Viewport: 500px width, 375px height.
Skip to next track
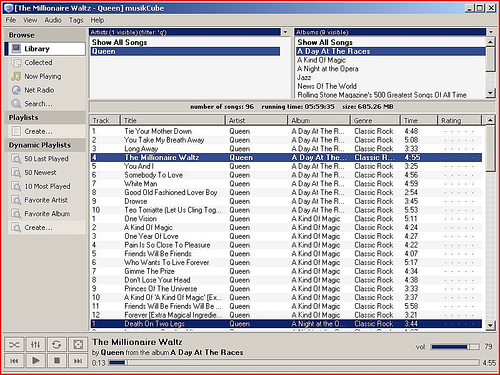78,361
